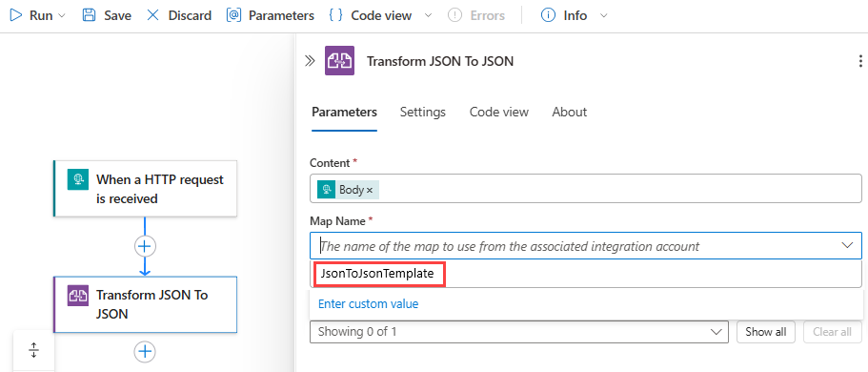Click the Transform JSON To JSON panel icon
This screenshot has width=868, height=372.
tap(339, 61)
